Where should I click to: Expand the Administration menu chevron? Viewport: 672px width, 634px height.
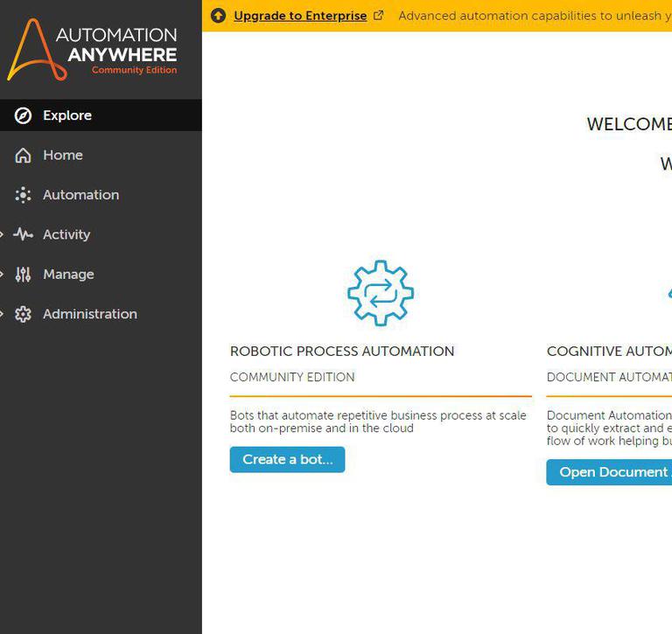click(x=2, y=314)
